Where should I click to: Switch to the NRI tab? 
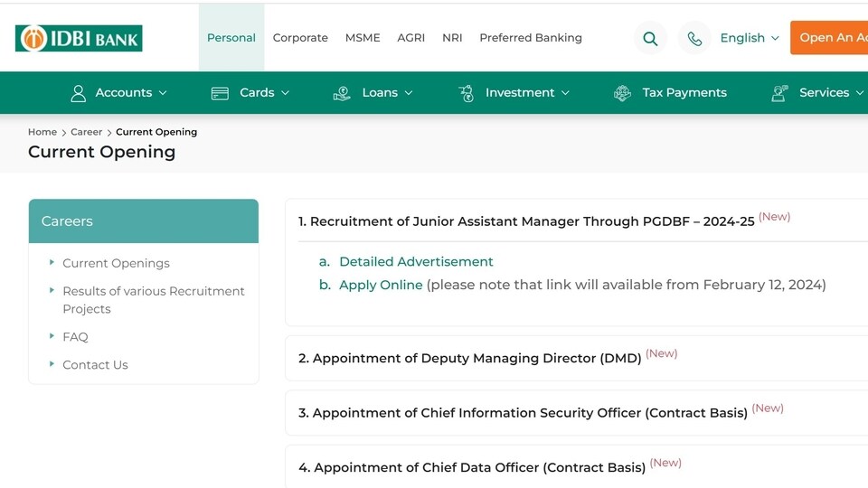pos(452,38)
